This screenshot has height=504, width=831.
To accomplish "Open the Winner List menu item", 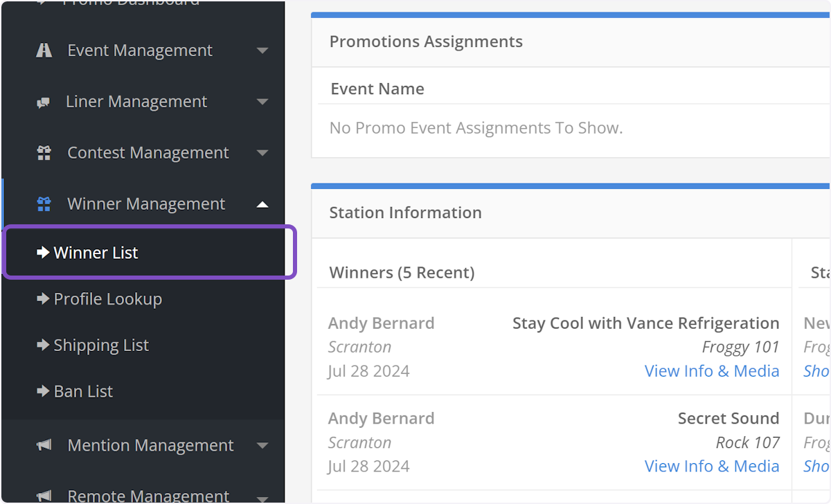I will (96, 253).
